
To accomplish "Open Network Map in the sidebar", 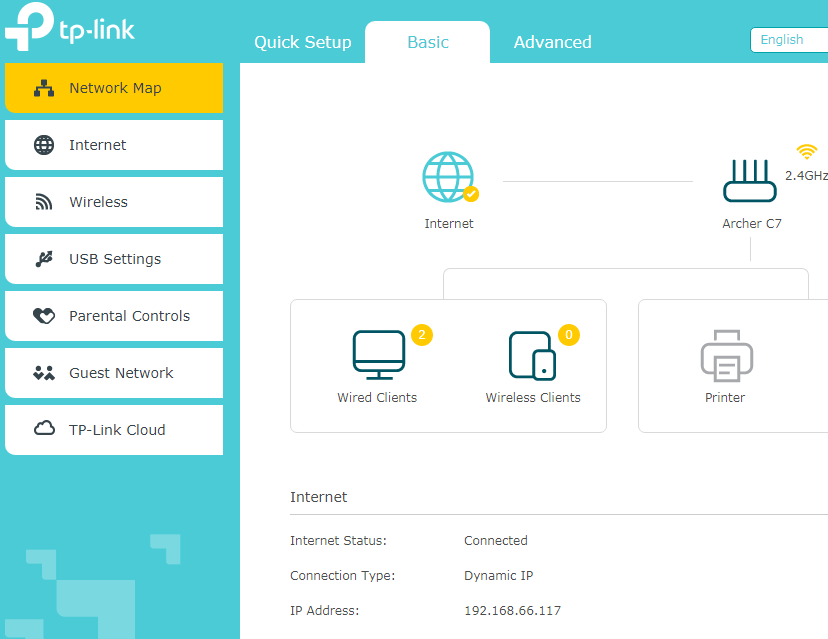I will click(114, 88).
